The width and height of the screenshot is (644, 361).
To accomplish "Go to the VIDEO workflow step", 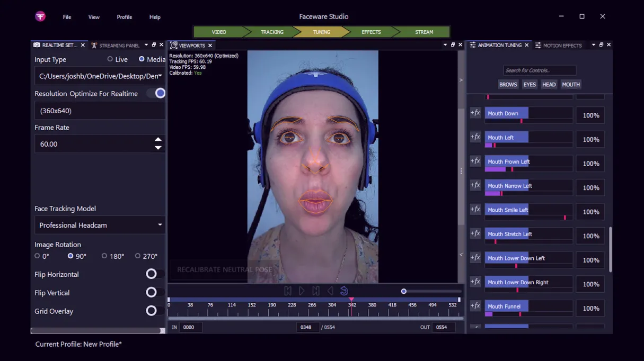I will click(x=219, y=32).
